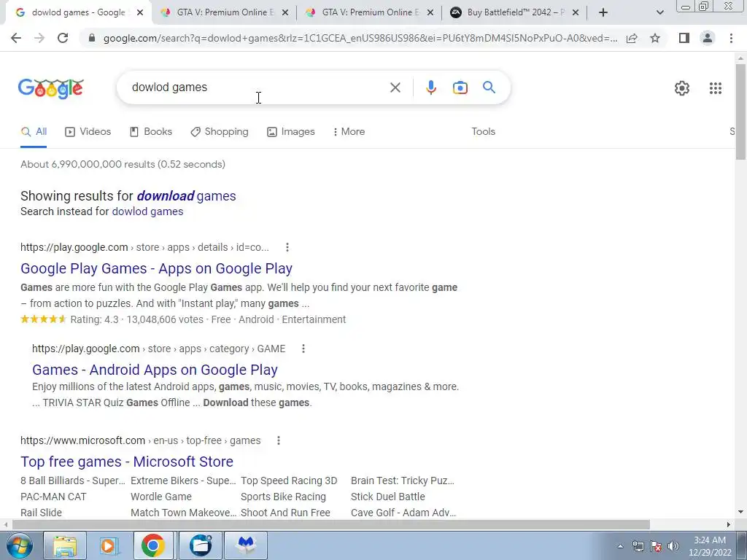Open a new browser tab

pos(603,12)
